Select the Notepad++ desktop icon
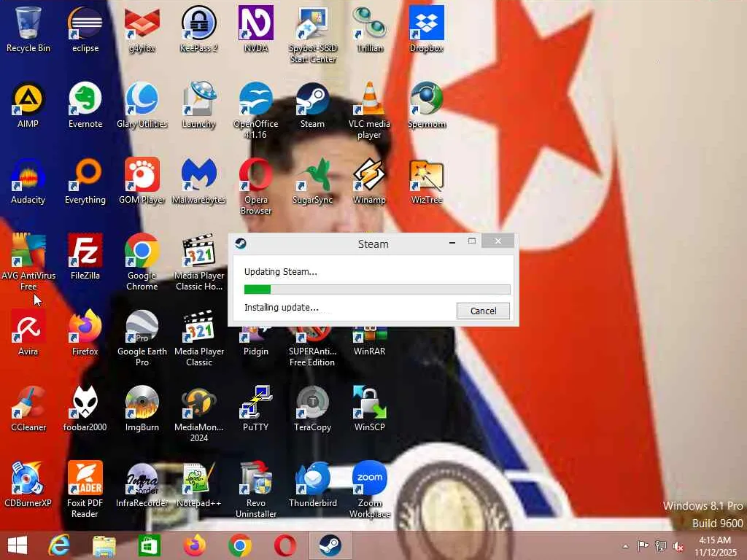 [198, 485]
